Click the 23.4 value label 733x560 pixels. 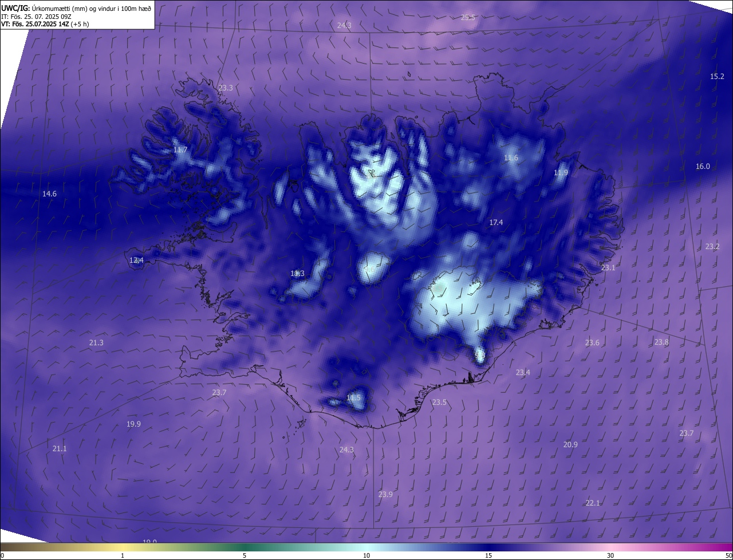[523, 373]
